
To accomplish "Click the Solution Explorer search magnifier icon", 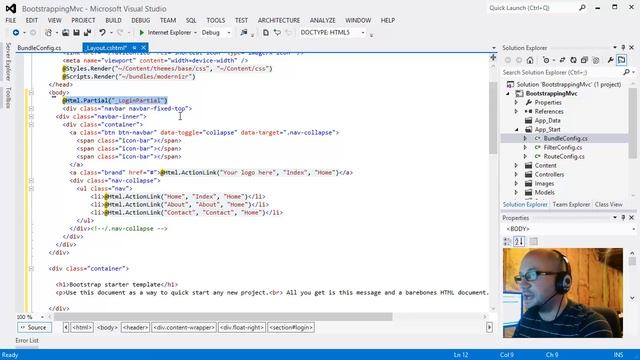I will point(627,72).
